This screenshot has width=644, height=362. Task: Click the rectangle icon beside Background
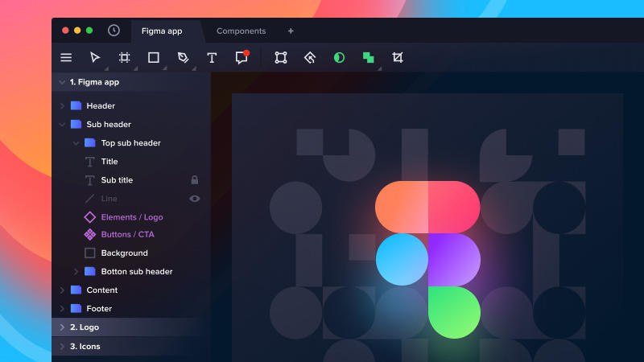tap(90, 253)
